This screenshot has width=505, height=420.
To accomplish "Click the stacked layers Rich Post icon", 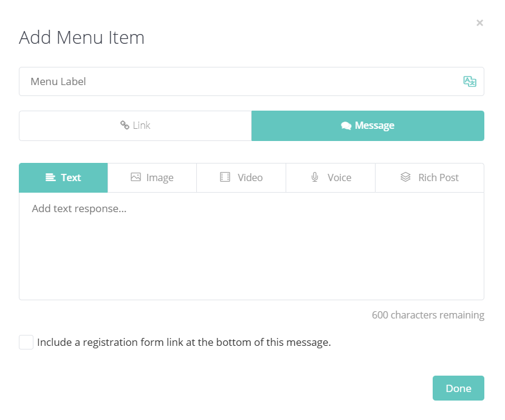I will (405, 177).
